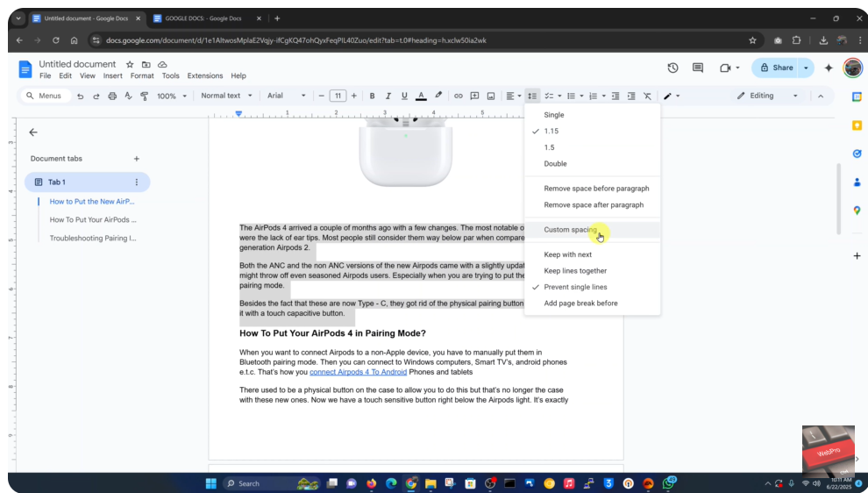Click the Meet video call icon

tap(725, 68)
